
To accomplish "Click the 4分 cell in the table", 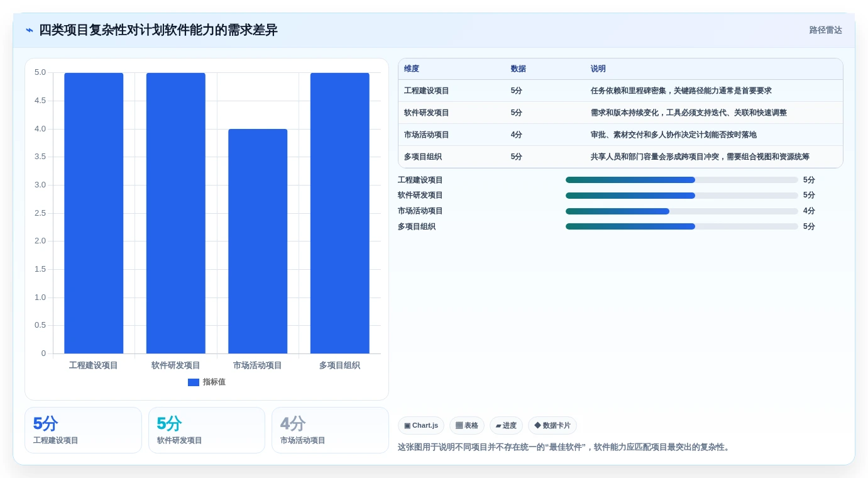I will point(517,135).
